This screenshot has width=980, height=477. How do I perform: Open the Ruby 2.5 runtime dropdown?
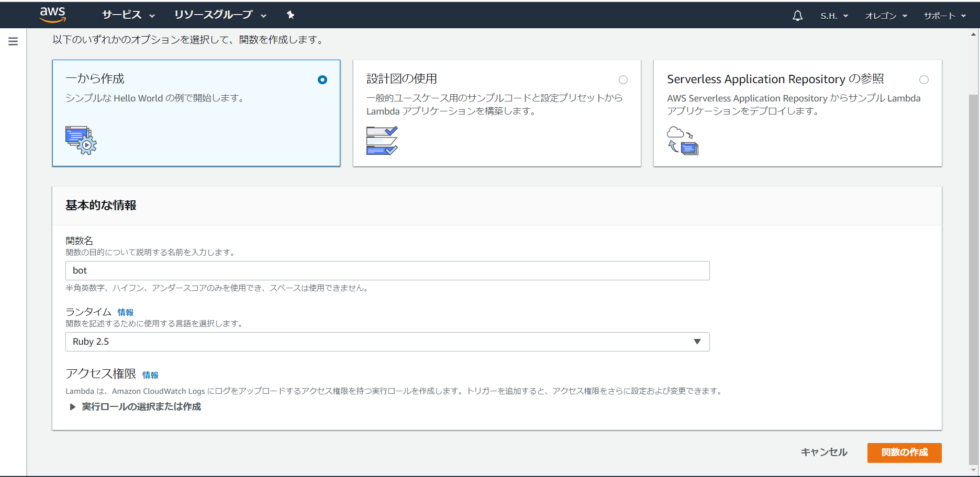click(x=387, y=342)
